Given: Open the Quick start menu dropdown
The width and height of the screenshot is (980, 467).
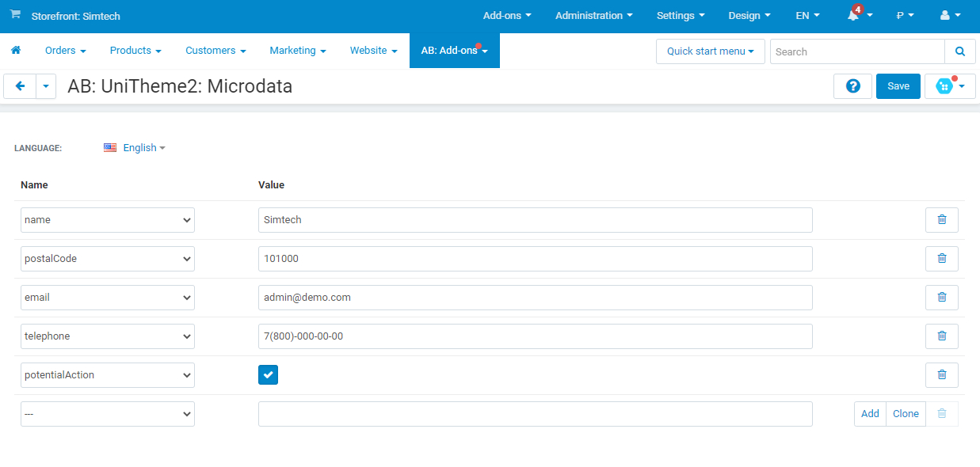Looking at the screenshot, I should pyautogui.click(x=710, y=51).
